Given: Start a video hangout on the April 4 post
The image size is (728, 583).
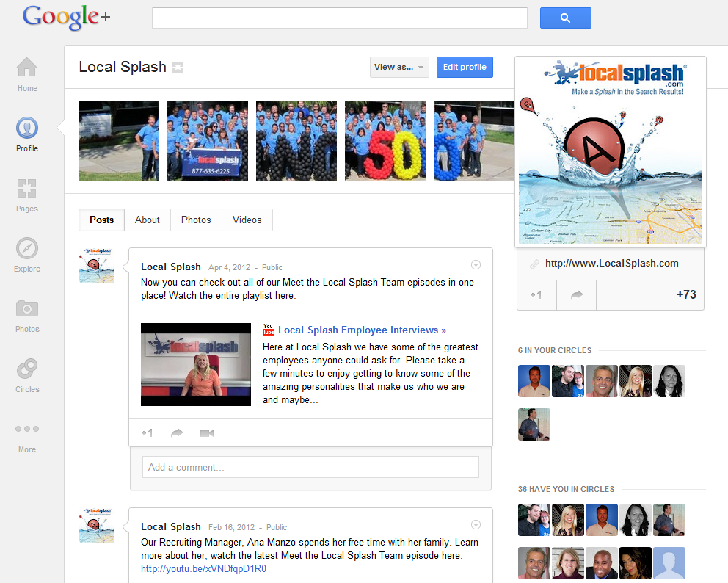Looking at the screenshot, I should (206, 433).
